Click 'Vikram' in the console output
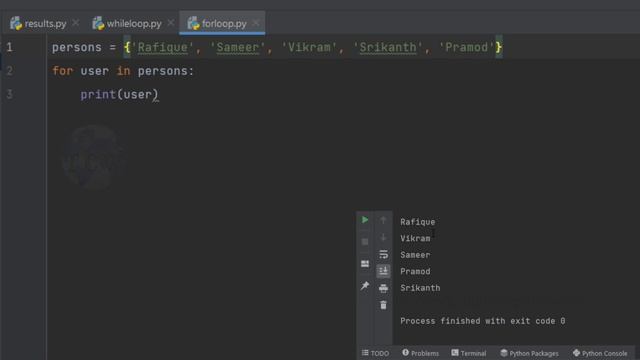Viewport: 640px width, 360px height. [415, 238]
